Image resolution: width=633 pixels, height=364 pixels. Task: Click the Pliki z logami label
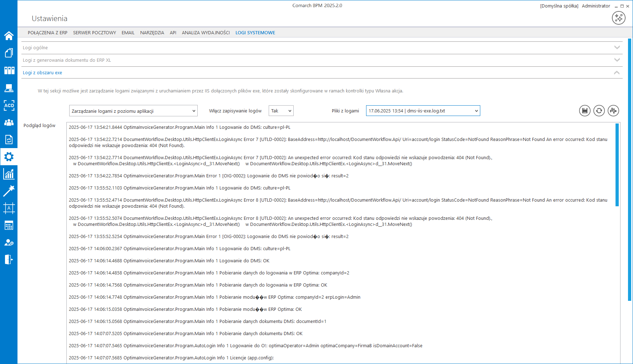[x=345, y=111]
